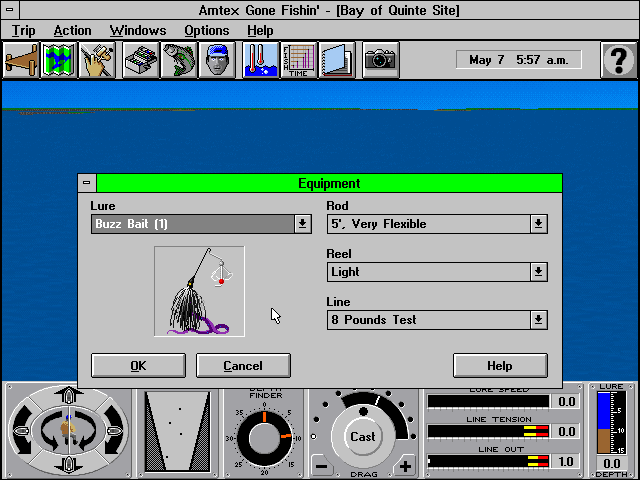
Task: Click the 5', Very Flexible rod field
Action: [x=429, y=224]
